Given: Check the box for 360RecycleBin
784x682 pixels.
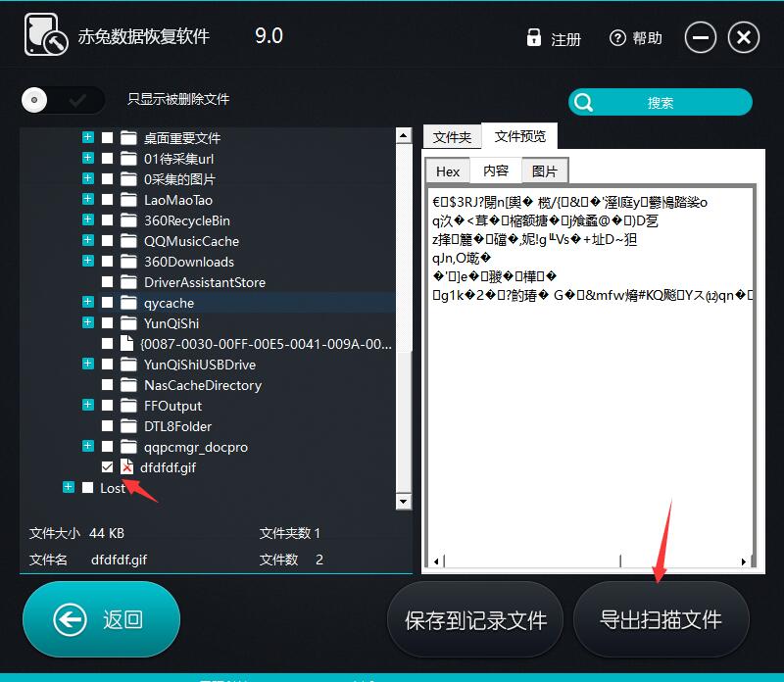Looking at the screenshot, I should [x=107, y=220].
